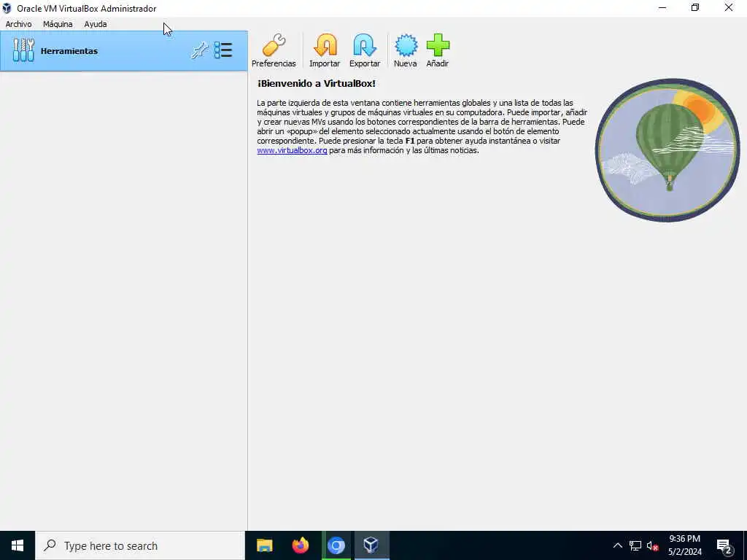This screenshot has width=747, height=560.
Task: Open the Windows Start menu
Action: coord(18,545)
